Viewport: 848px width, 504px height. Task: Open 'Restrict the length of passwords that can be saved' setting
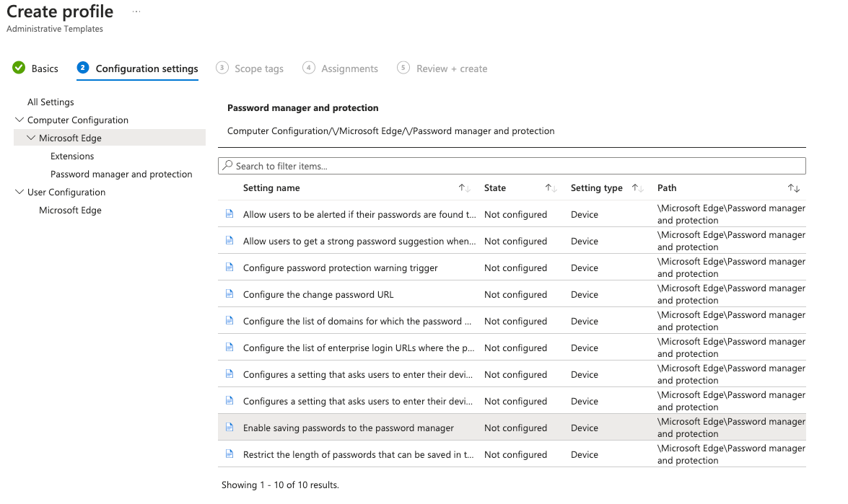tap(358, 455)
